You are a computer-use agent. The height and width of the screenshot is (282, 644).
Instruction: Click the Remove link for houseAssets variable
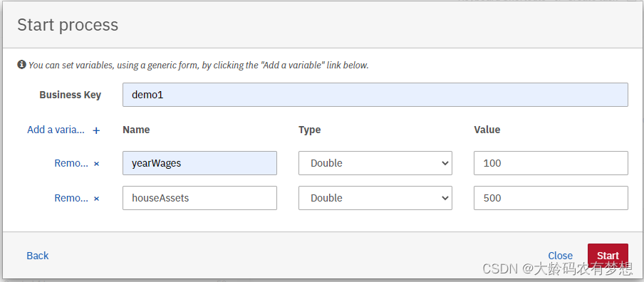71,198
